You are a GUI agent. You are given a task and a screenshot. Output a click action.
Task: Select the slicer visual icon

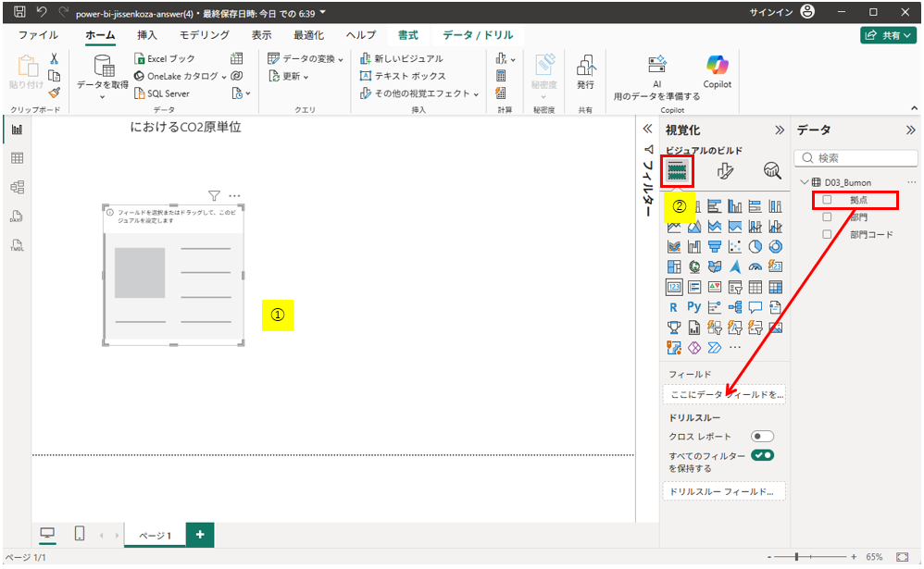pyautogui.click(x=736, y=285)
